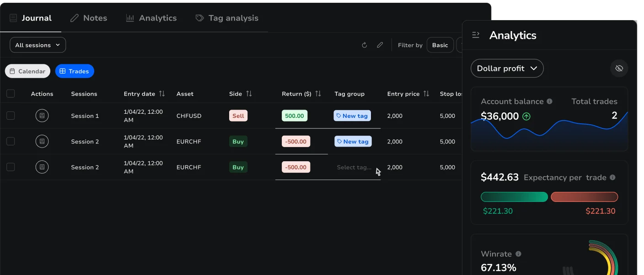The height and width of the screenshot is (275, 644).
Task: Switch to Trades view
Action: pyautogui.click(x=75, y=71)
